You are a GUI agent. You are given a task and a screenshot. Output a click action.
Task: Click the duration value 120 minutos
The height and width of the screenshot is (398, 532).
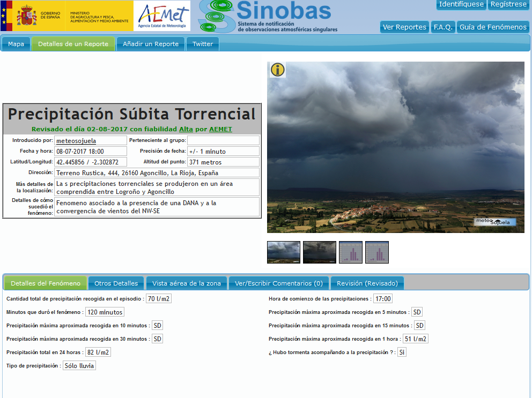(105, 312)
